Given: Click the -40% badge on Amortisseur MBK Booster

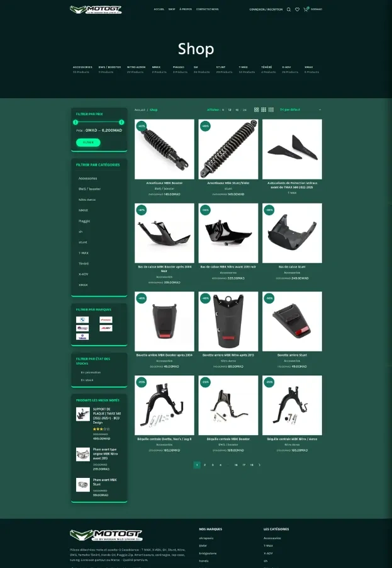Looking at the screenshot, I should (x=141, y=126).
